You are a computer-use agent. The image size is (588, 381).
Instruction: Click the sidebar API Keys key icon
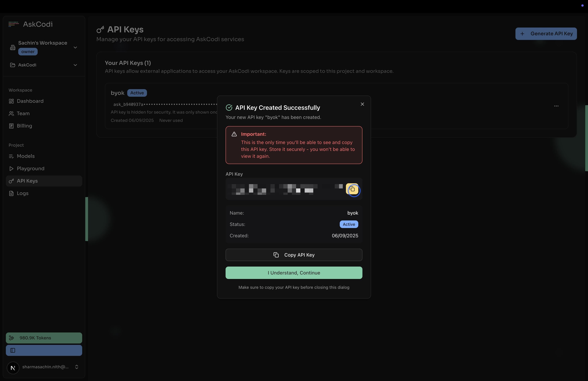(11, 181)
